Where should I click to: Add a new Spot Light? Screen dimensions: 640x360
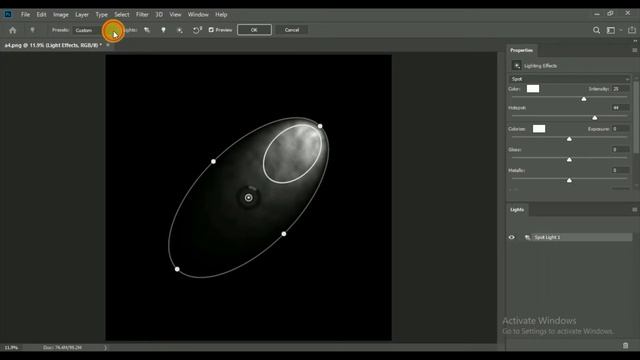147,30
